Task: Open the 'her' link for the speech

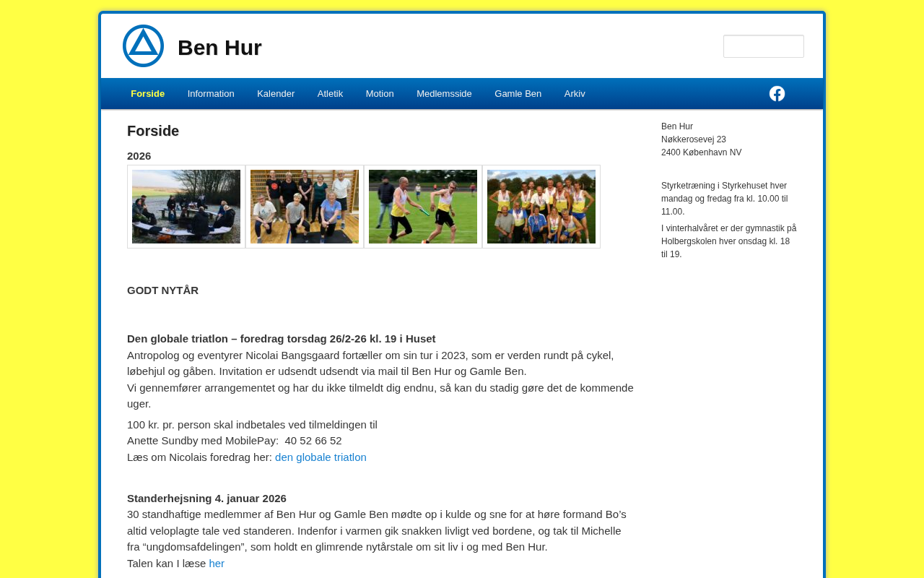Action: coord(217,564)
